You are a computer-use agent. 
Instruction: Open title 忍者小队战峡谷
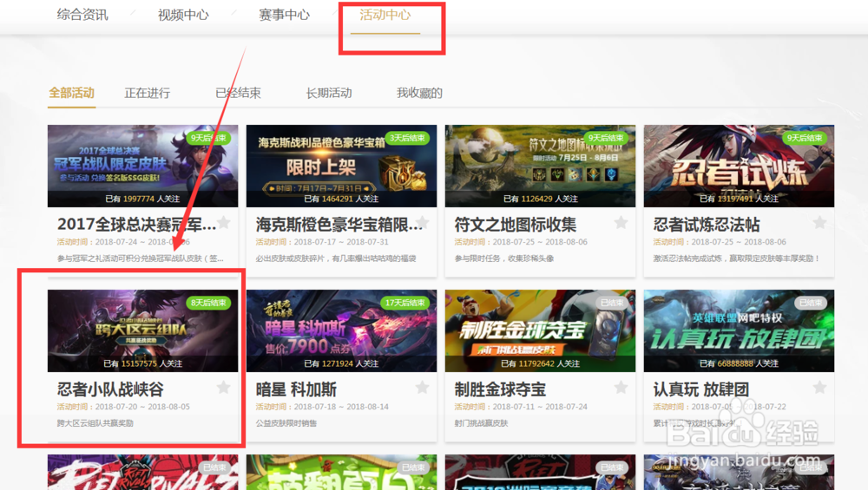point(110,389)
